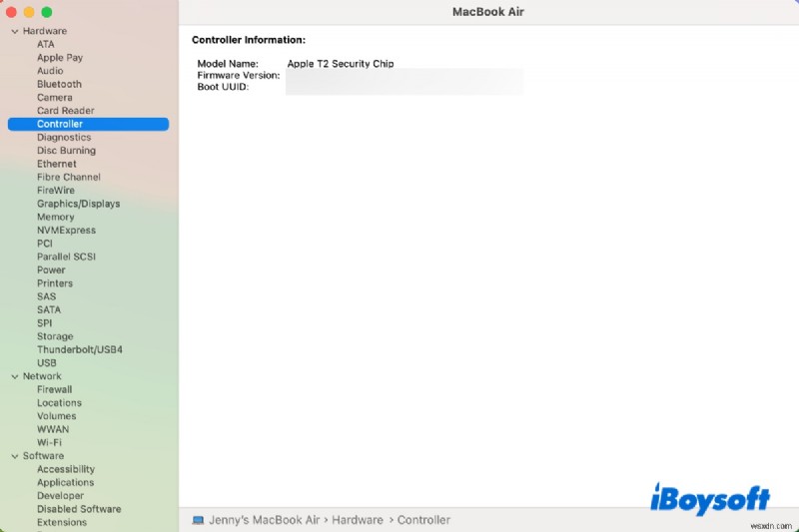Open SATA hardware info
799x532 pixels.
(x=48, y=309)
